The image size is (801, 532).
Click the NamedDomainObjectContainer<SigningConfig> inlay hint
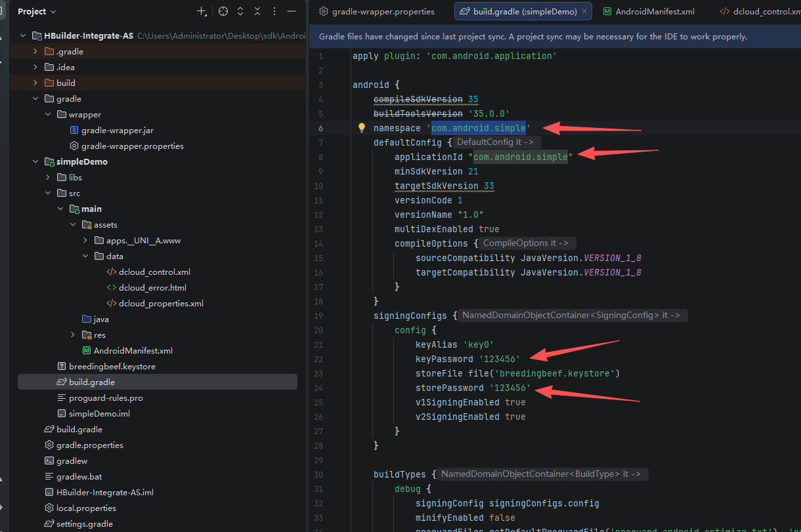(x=573, y=316)
